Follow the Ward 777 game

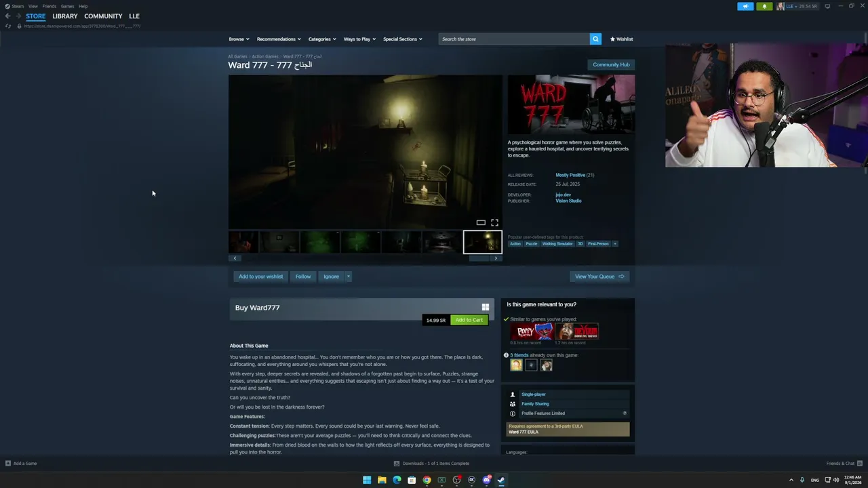303,277
